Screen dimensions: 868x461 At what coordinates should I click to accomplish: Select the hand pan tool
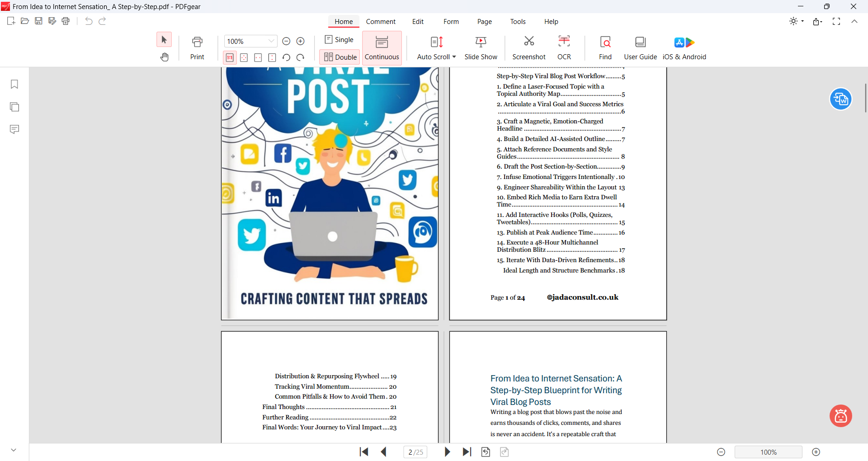pyautogui.click(x=164, y=57)
